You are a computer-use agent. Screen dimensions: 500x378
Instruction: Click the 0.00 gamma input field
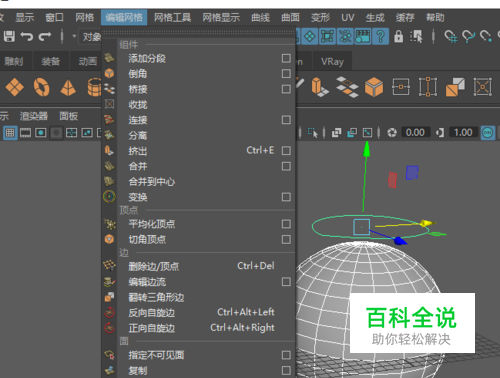[415, 133]
